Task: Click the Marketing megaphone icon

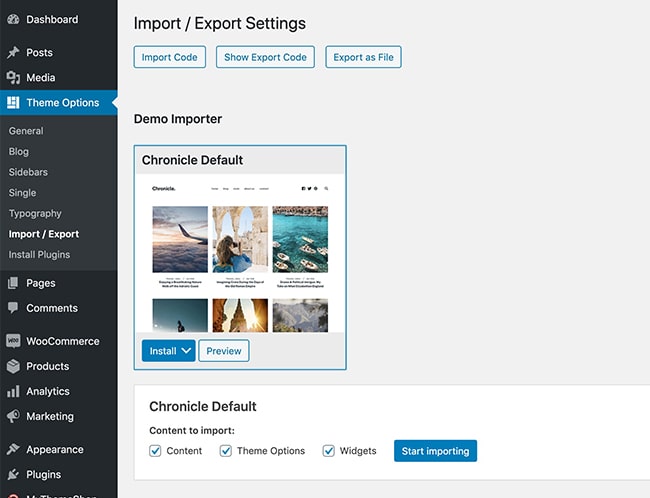Action: click(x=13, y=416)
